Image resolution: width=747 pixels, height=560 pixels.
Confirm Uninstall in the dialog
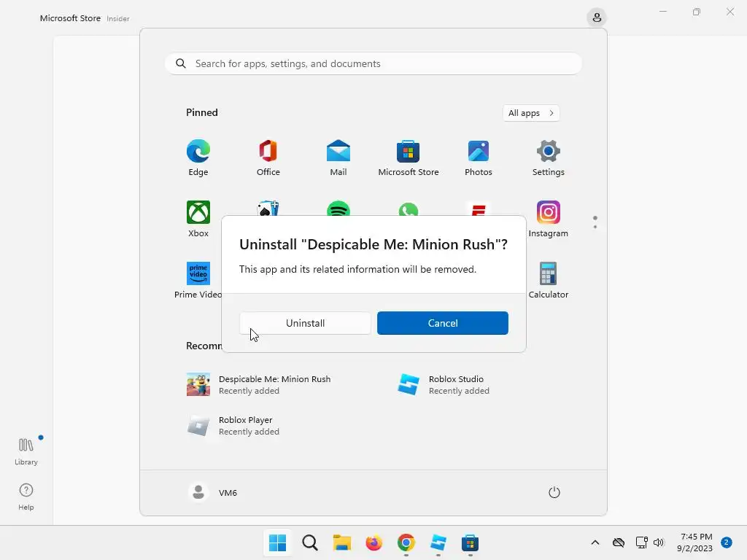(305, 323)
